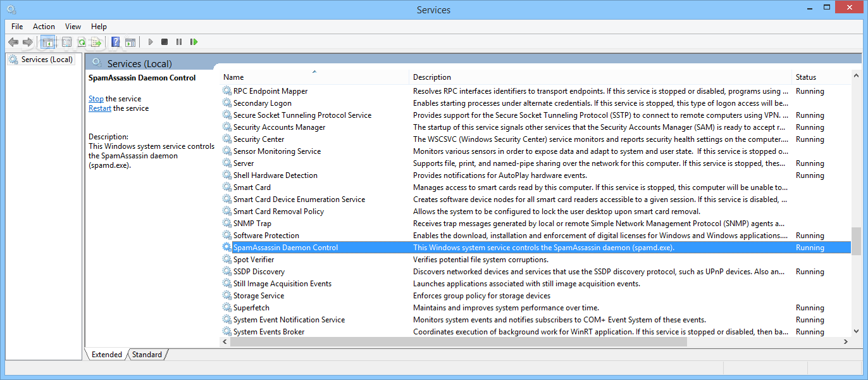Select the Smart Card service name

[x=252, y=187]
